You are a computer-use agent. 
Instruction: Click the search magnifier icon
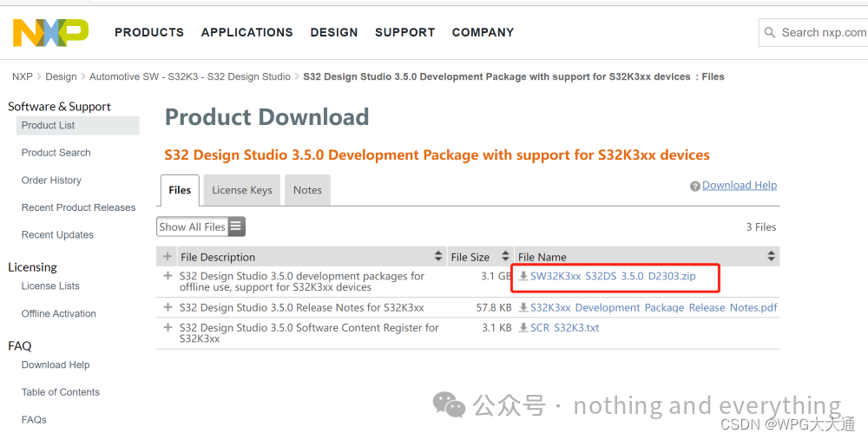coord(769,33)
